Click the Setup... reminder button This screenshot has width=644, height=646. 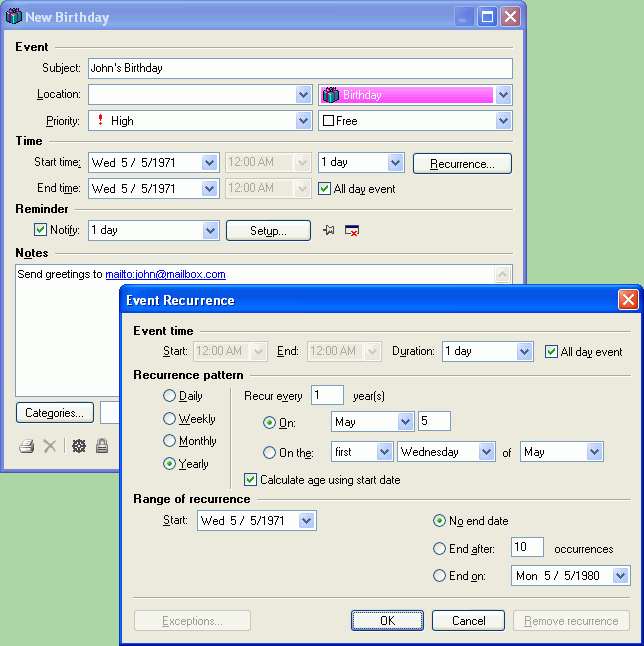point(268,230)
